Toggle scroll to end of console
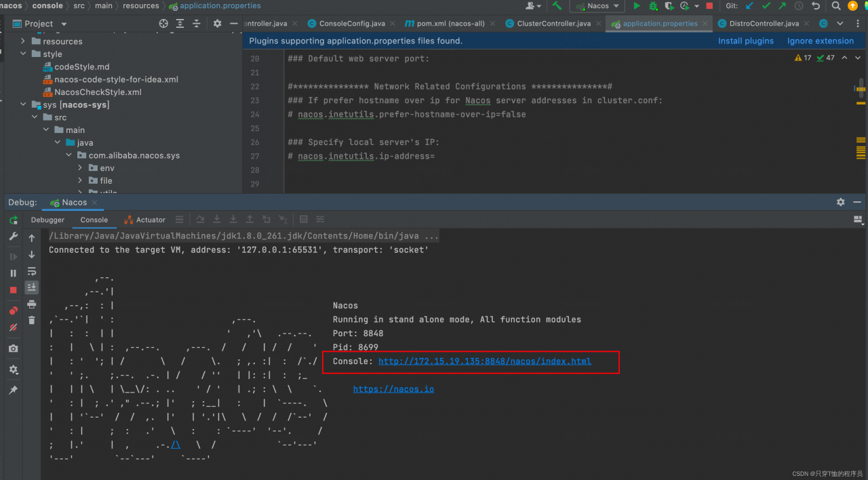Viewport: 868px width, 480px height. (31, 287)
